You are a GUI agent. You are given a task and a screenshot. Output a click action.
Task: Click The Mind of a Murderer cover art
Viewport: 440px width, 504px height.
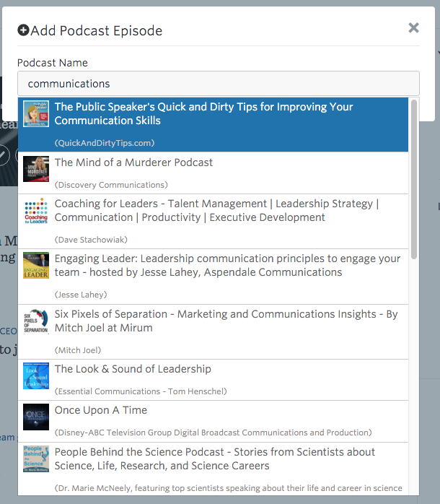[x=36, y=169]
